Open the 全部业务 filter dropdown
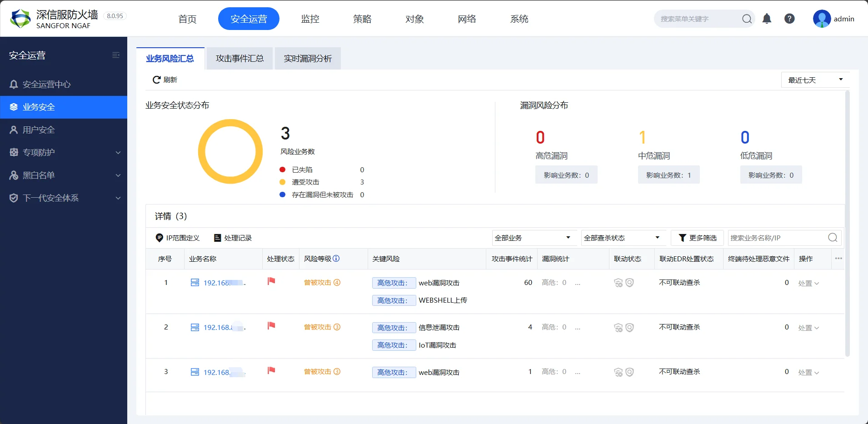The image size is (868, 424). (x=533, y=237)
